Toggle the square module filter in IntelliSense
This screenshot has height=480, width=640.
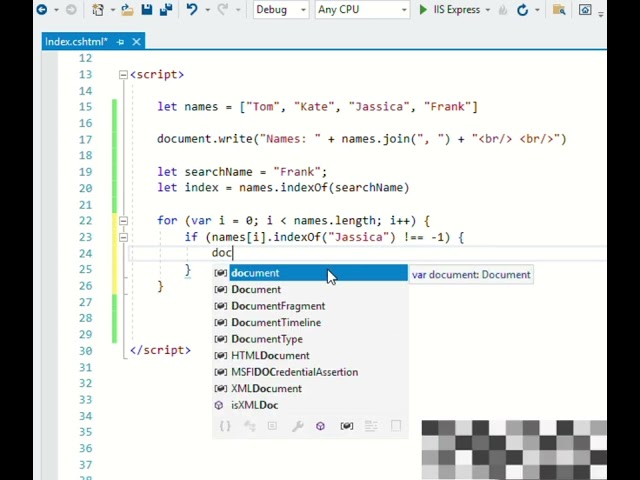pos(272,426)
